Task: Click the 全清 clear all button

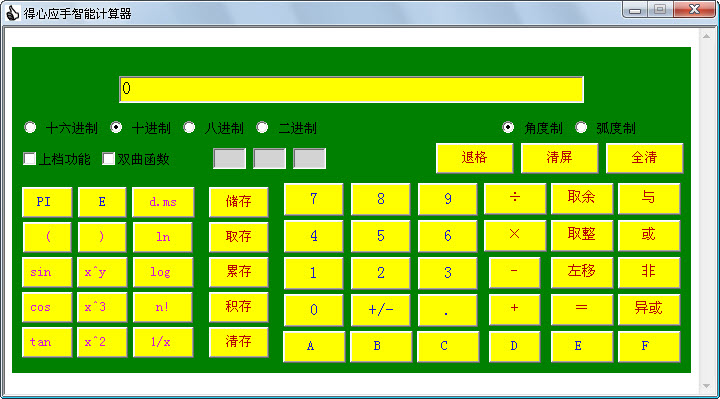Action: (644, 158)
